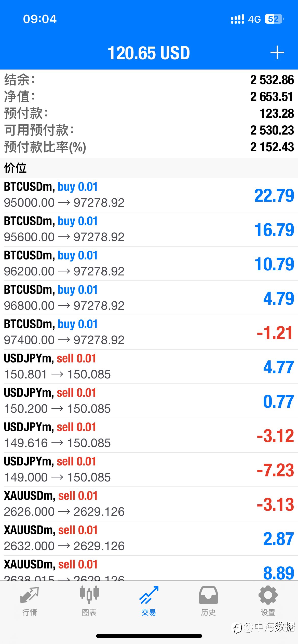Viewport: 298px width, 644px height.
Task: Open the 设置 settings gear icon
Action: coord(268,595)
